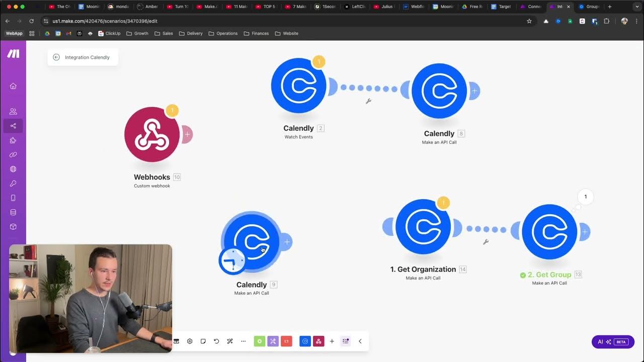Screen dimensions: 644x362
Task: Open ClickUp bookmark
Action: tap(109, 34)
